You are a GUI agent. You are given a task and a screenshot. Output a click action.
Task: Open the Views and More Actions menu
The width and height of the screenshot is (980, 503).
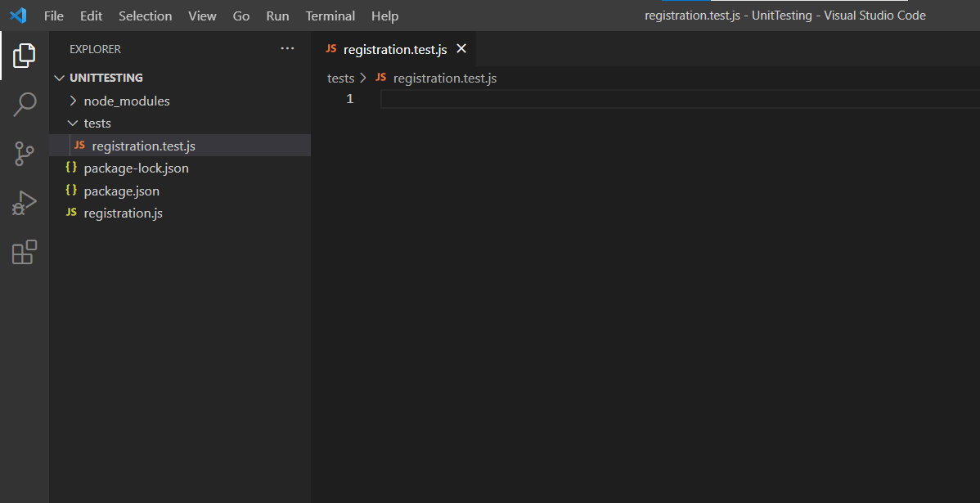pyautogui.click(x=287, y=48)
